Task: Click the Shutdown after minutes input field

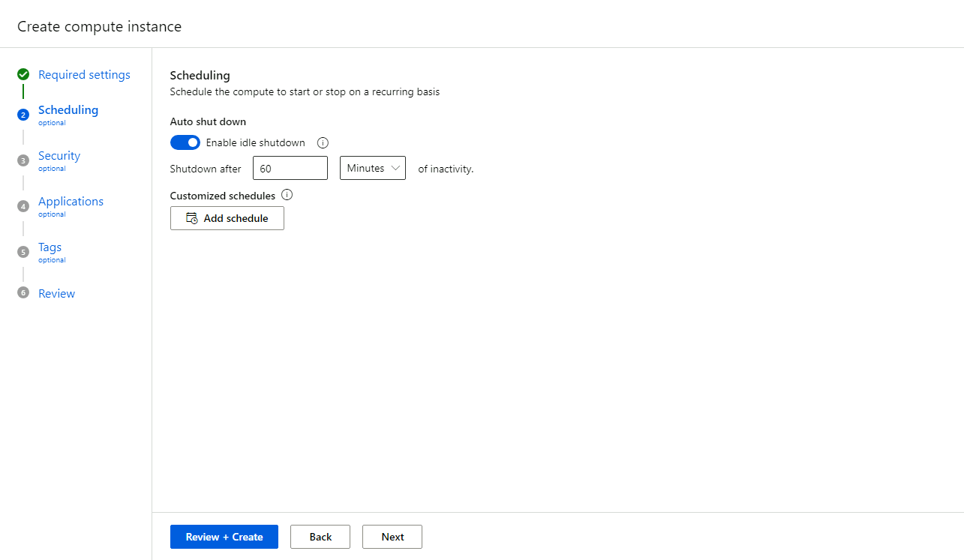Action: (x=290, y=169)
